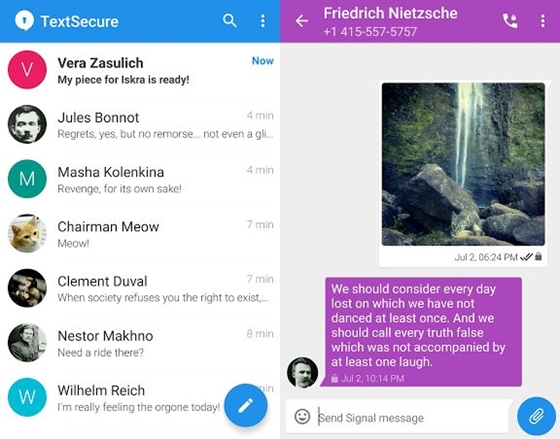The width and height of the screenshot is (560, 439).
Task: View the waterfall photo attachment
Action: pos(463,164)
